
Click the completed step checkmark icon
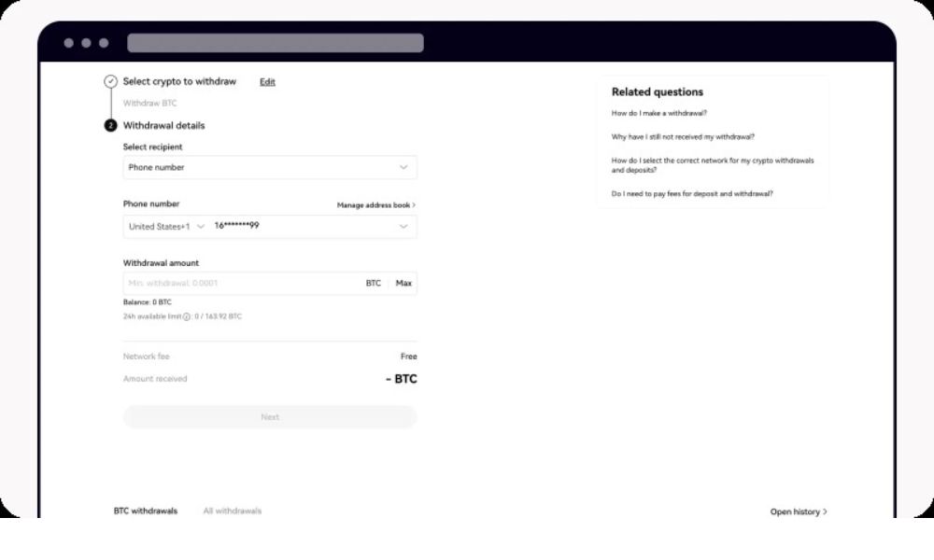[111, 81]
